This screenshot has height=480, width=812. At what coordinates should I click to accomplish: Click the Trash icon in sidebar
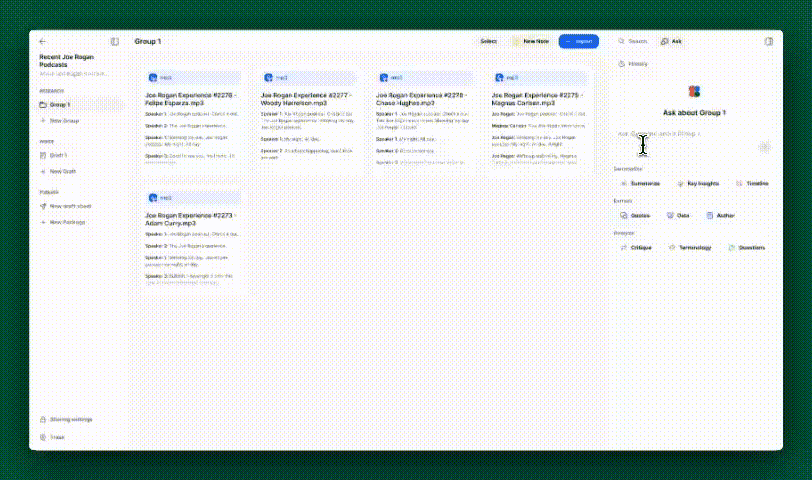[x=43, y=437]
